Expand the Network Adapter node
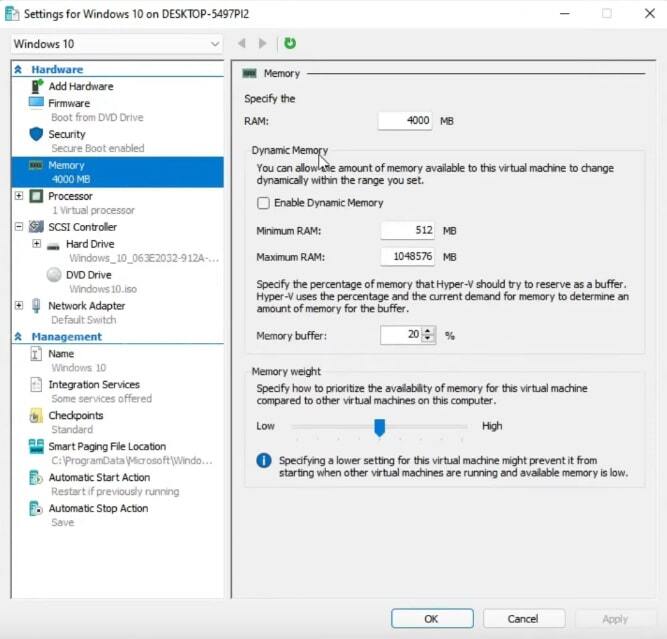 click(19, 305)
